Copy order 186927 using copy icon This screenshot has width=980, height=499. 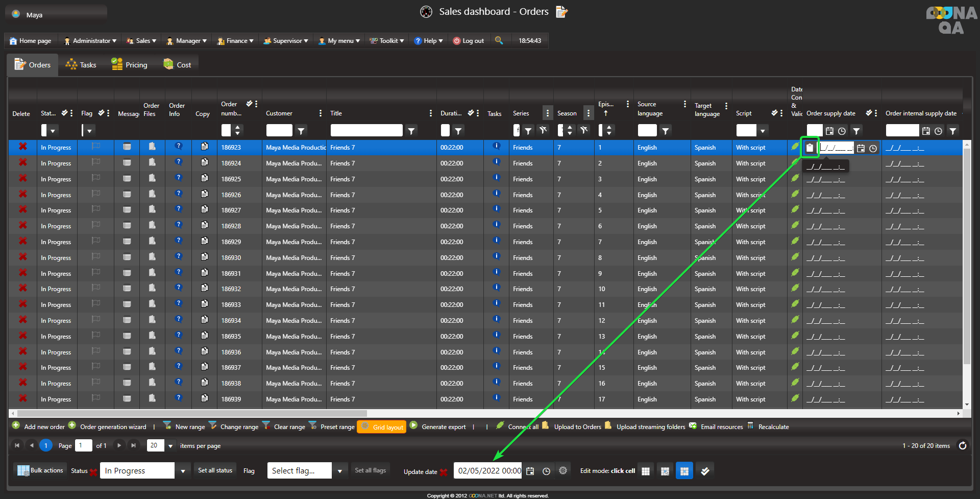point(204,209)
